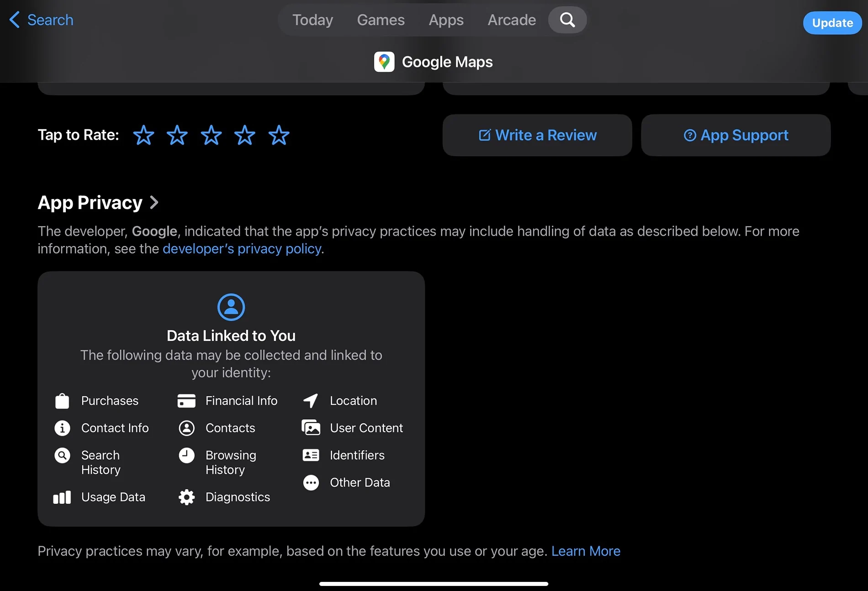Image resolution: width=868 pixels, height=591 pixels.
Task: Tap the Location arrow icon
Action: click(x=311, y=401)
